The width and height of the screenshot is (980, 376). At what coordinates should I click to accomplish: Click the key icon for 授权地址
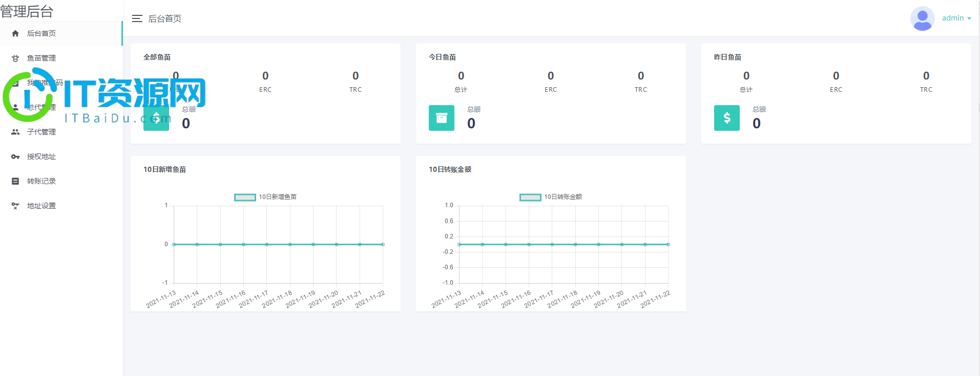tap(15, 156)
